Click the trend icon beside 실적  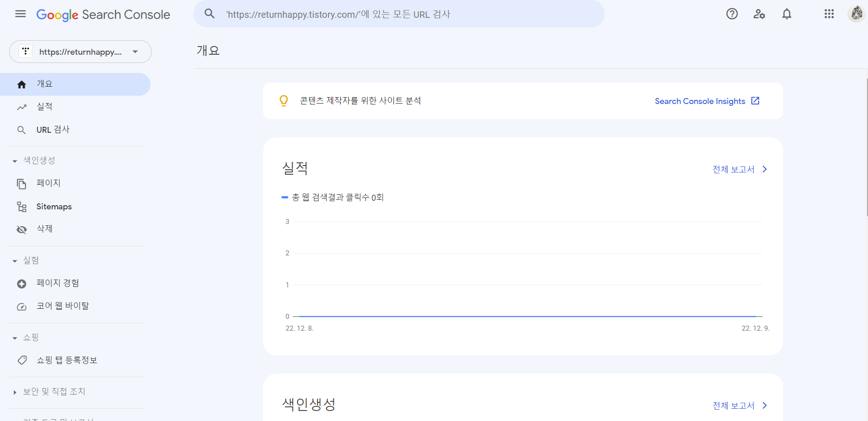[21, 107]
